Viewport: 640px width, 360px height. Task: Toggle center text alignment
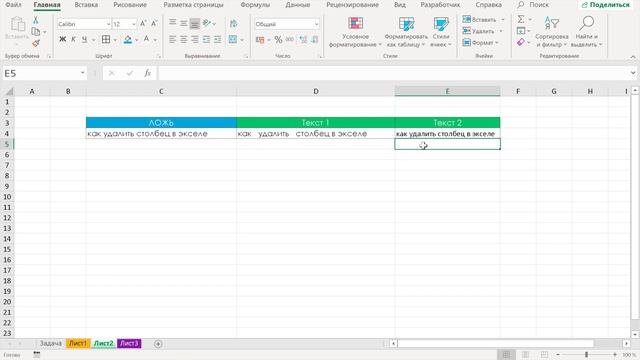(184, 39)
